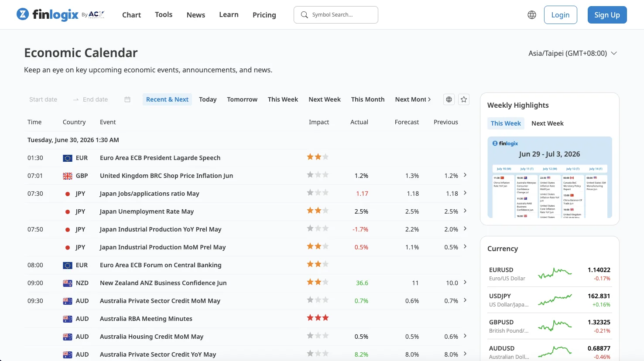
Task: Click impact stars for RBA Meeting Minutes
Action: pos(318,318)
